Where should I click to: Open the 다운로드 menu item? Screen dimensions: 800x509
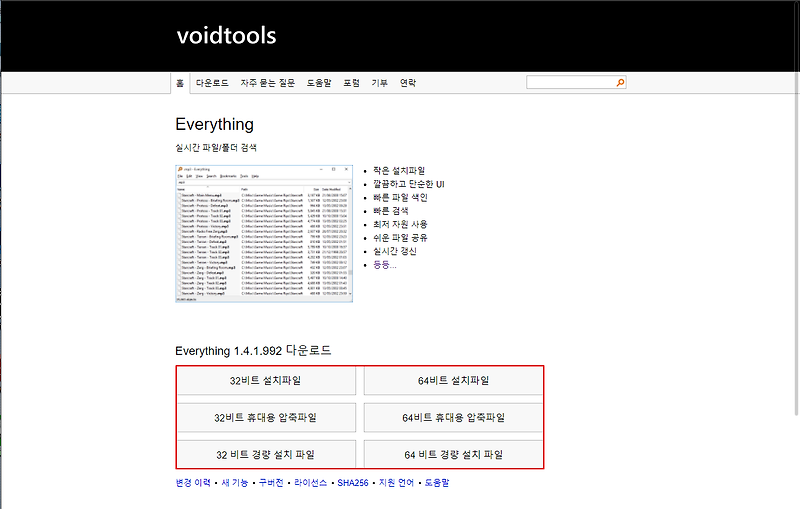212,83
